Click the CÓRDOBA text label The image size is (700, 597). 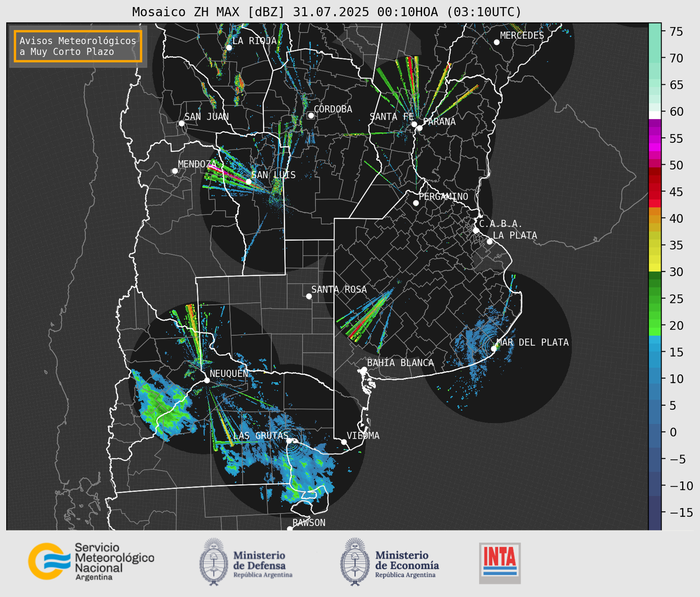[x=333, y=109]
